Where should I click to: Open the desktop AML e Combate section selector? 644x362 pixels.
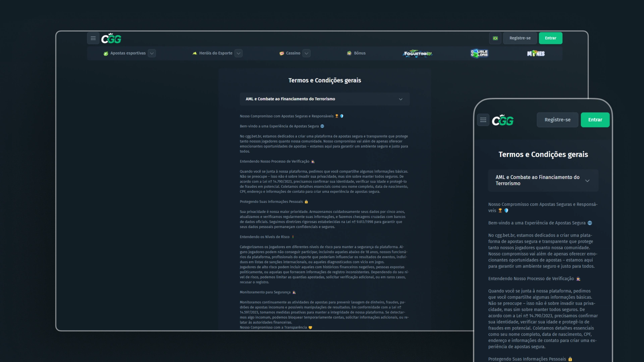(324, 99)
